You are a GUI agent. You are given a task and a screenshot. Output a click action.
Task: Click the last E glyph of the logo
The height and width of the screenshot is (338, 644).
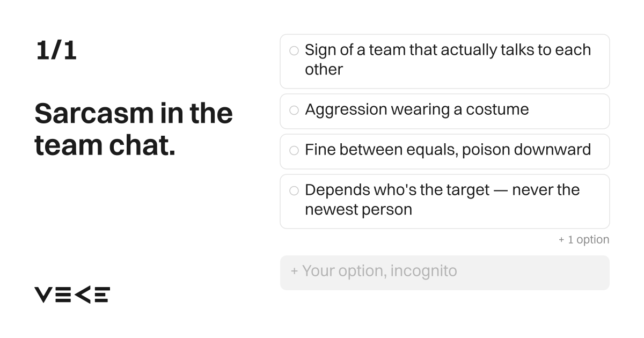[101, 295]
